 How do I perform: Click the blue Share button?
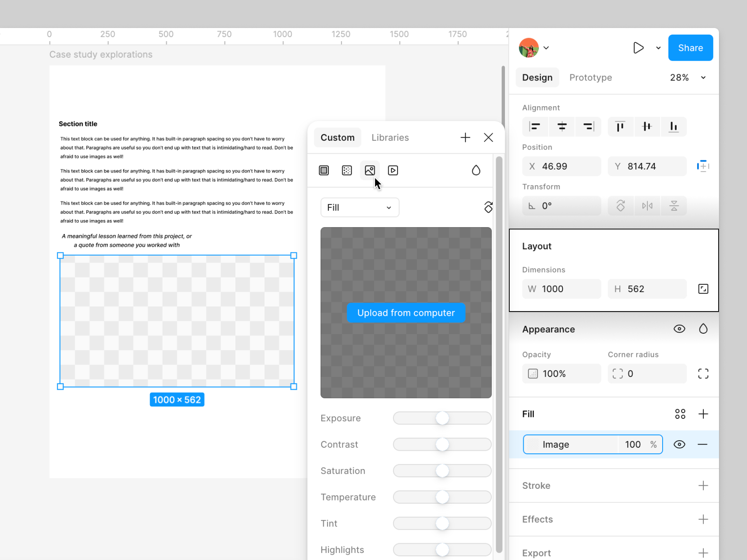point(690,48)
